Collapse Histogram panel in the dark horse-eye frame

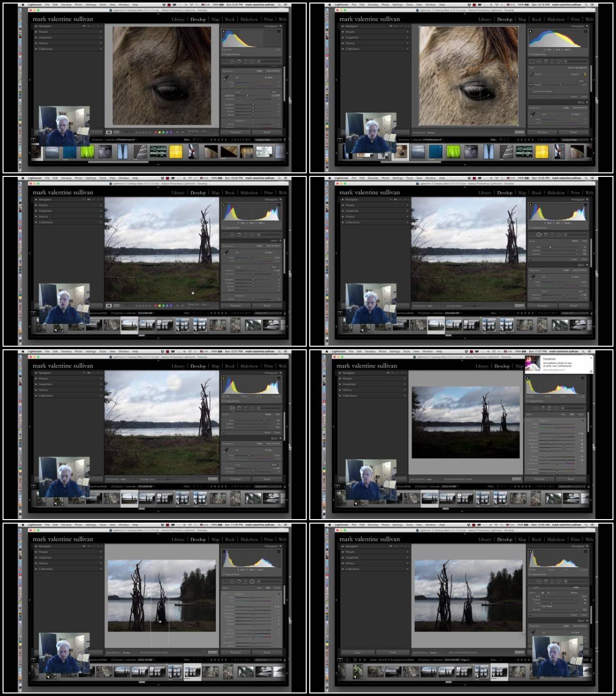click(x=280, y=26)
